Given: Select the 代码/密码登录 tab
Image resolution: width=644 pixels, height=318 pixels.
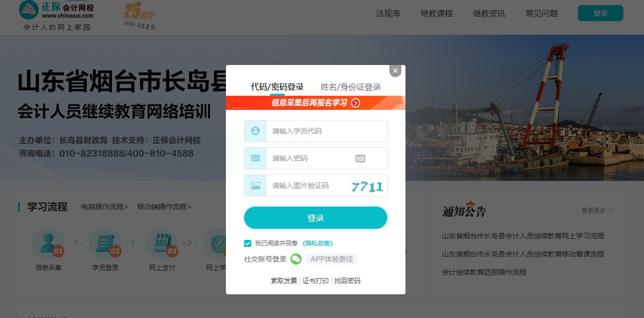Looking at the screenshot, I should coord(277,87).
